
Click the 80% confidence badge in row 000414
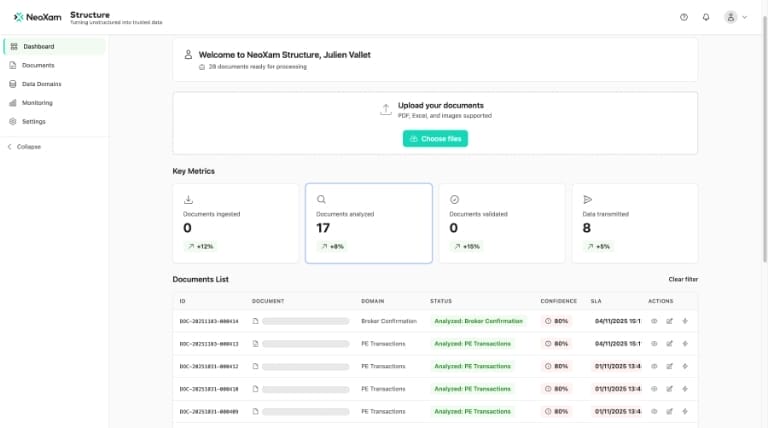(556, 321)
